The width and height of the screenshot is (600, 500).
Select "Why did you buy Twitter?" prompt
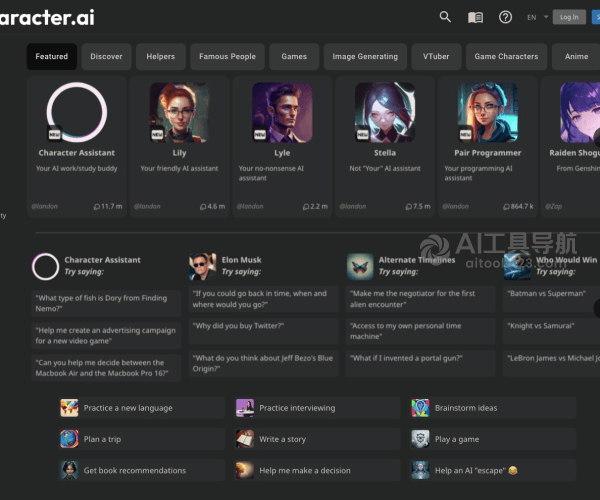point(263,331)
